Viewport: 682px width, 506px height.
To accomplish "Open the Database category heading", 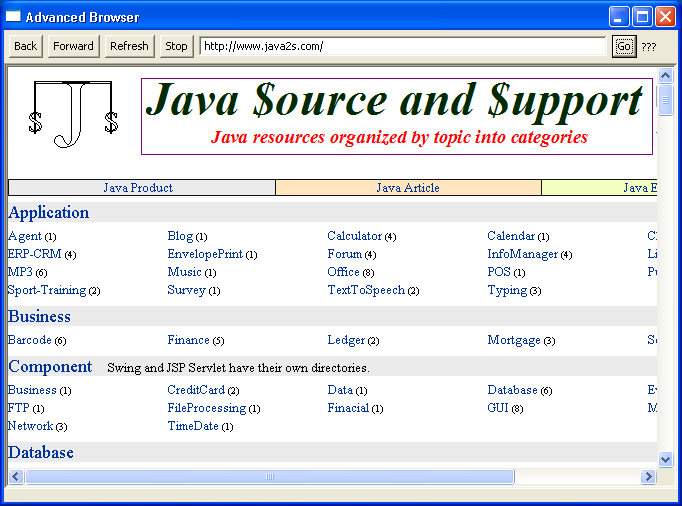I will pyautogui.click(x=40, y=452).
